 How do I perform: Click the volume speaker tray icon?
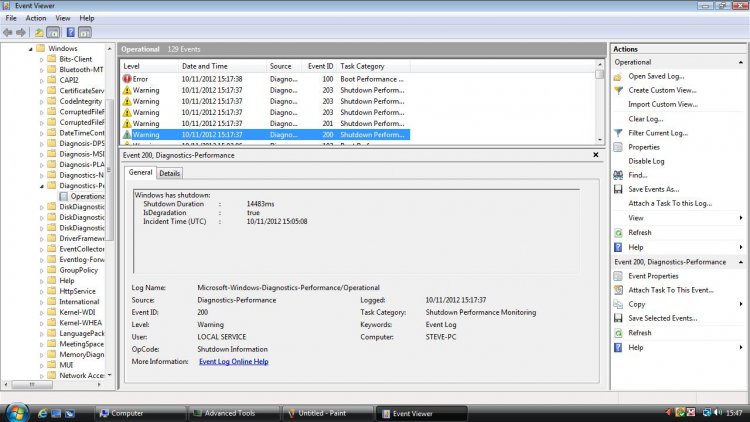pos(718,412)
